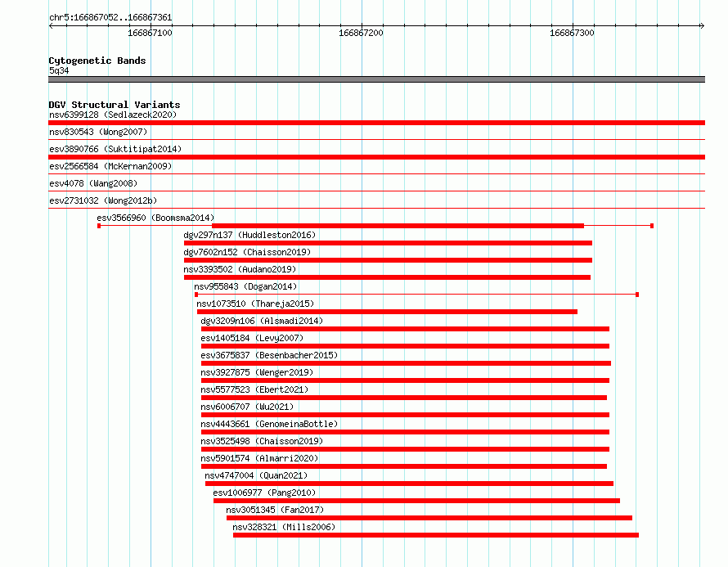The image size is (728, 567).
Task: Click the red bar under dgv3209n106 (Alsmadi2014)
Action: [x=406, y=329]
